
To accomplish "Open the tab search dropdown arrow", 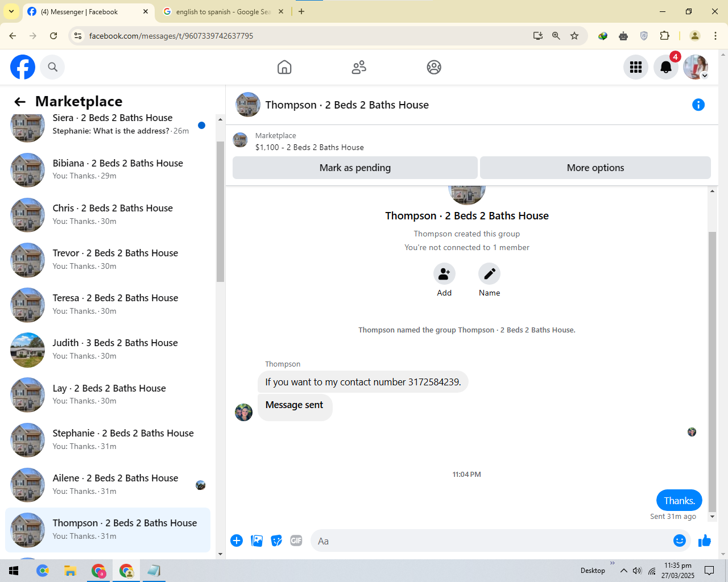I will tap(11, 11).
